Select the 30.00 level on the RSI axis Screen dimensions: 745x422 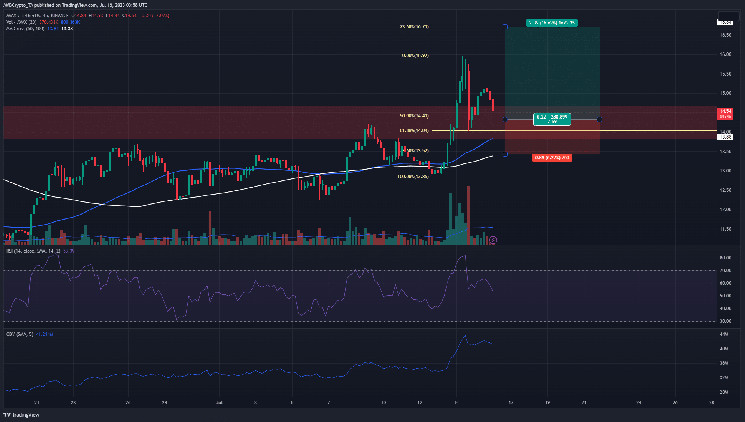[x=725, y=321]
